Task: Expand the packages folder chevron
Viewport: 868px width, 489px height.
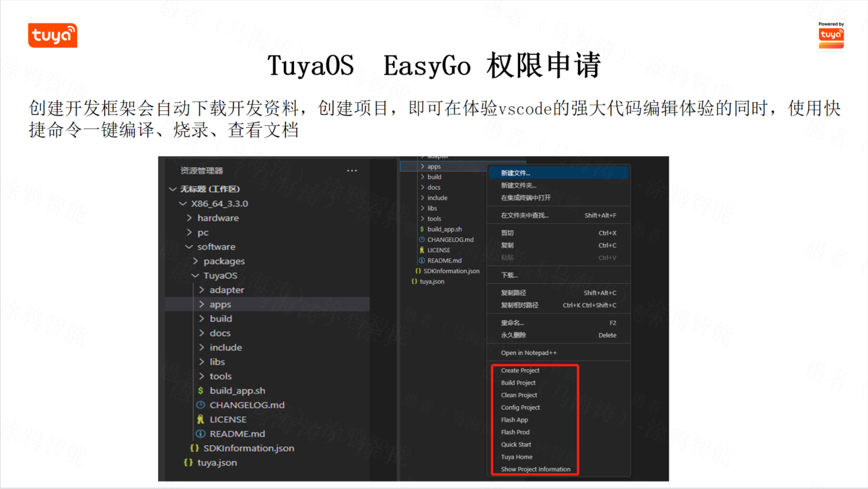Action: pos(196,261)
